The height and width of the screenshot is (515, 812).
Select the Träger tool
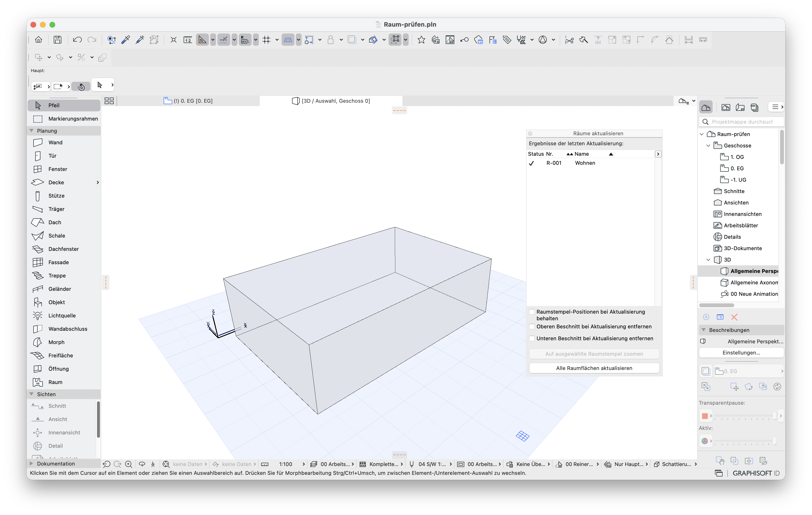tap(64, 209)
